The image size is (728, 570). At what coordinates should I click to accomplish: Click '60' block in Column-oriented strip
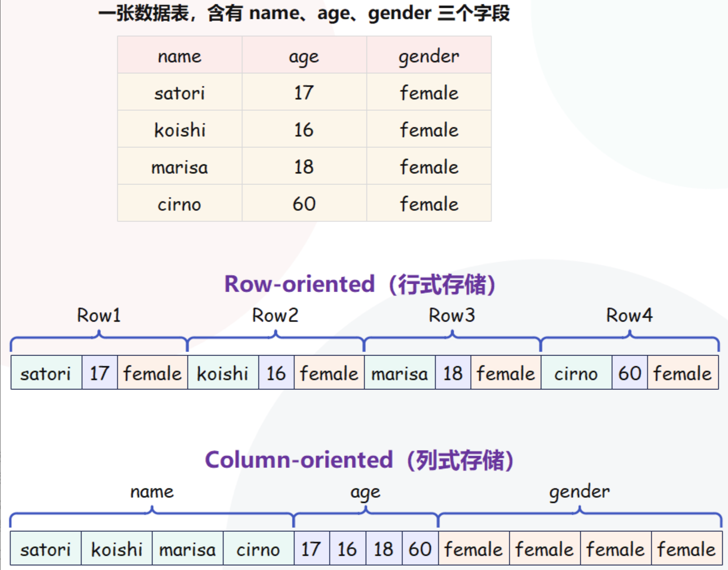420,548
